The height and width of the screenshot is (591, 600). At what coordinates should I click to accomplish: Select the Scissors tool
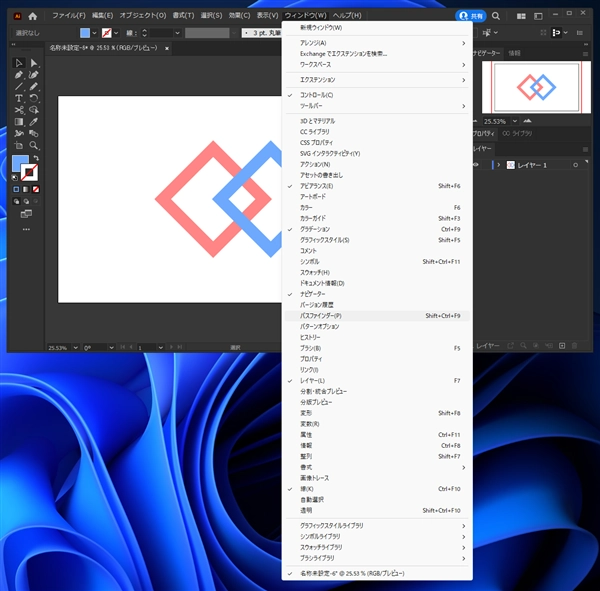[x=18, y=110]
